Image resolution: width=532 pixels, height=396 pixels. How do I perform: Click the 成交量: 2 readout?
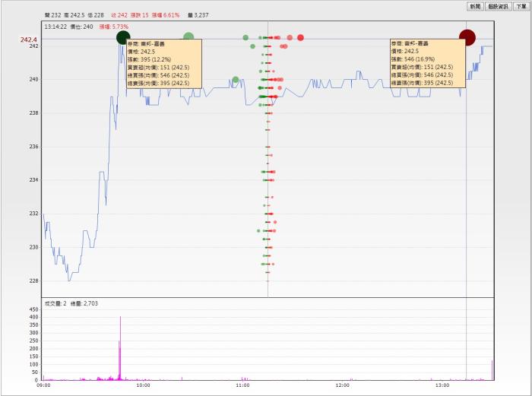pyautogui.click(x=55, y=303)
